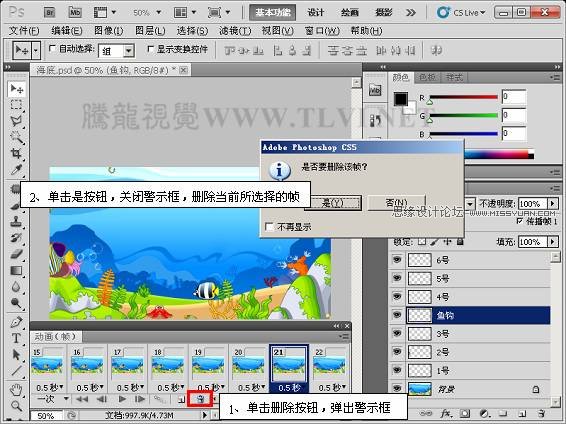Hide the 鱼钩 layer

(x=397, y=315)
